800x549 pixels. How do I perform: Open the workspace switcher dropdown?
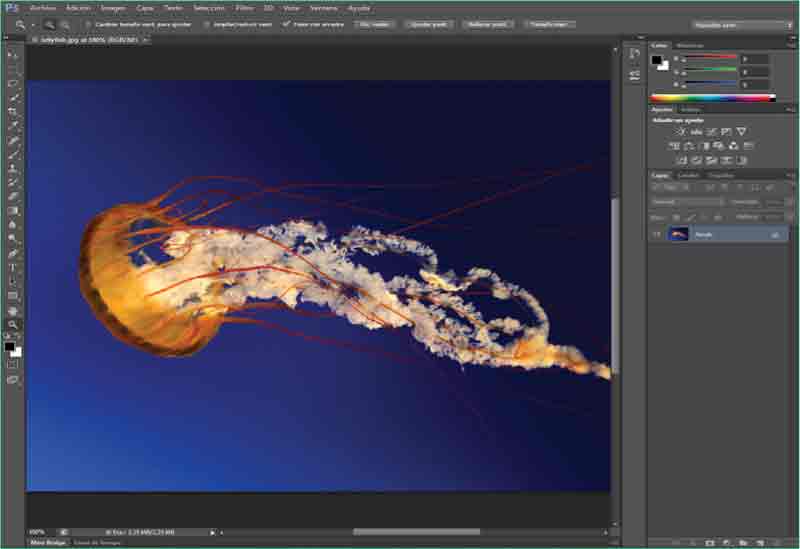(739, 23)
